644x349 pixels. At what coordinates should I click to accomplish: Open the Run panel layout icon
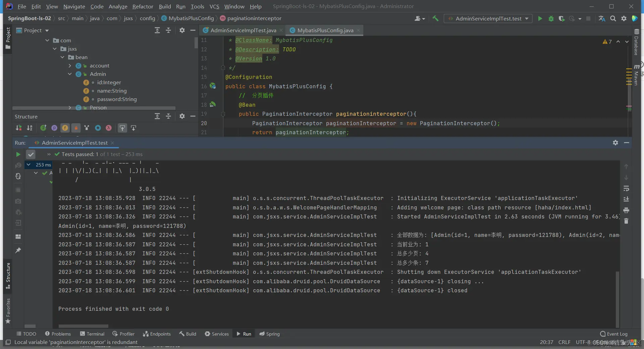click(18, 237)
